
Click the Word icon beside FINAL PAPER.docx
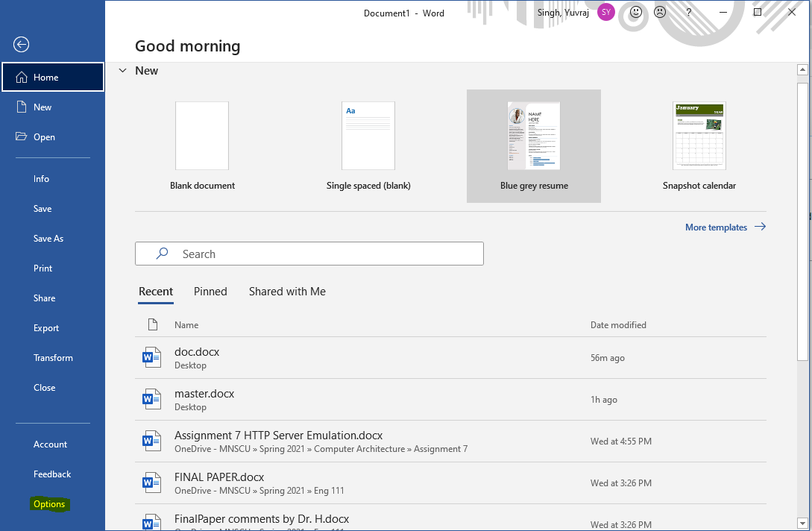coord(151,483)
